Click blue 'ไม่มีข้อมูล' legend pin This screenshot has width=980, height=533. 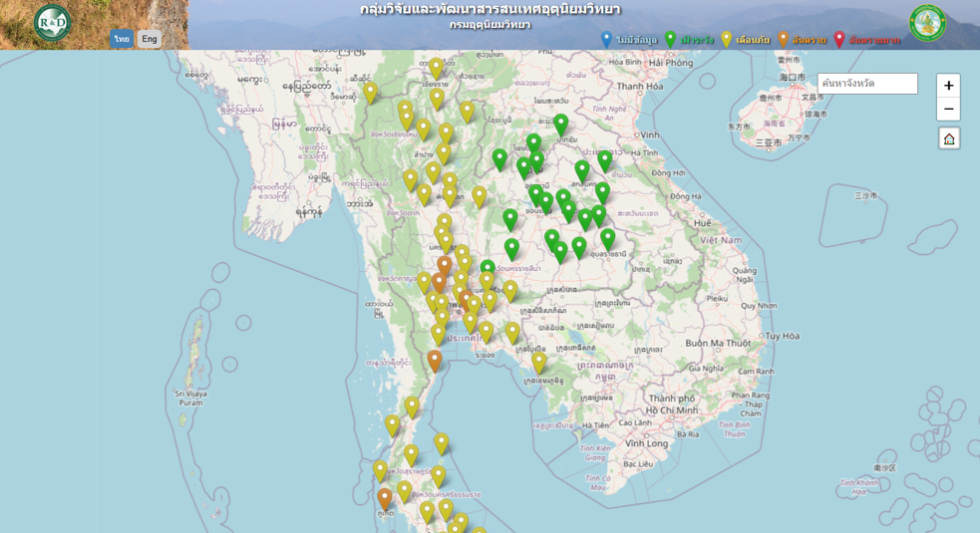[606, 40]
